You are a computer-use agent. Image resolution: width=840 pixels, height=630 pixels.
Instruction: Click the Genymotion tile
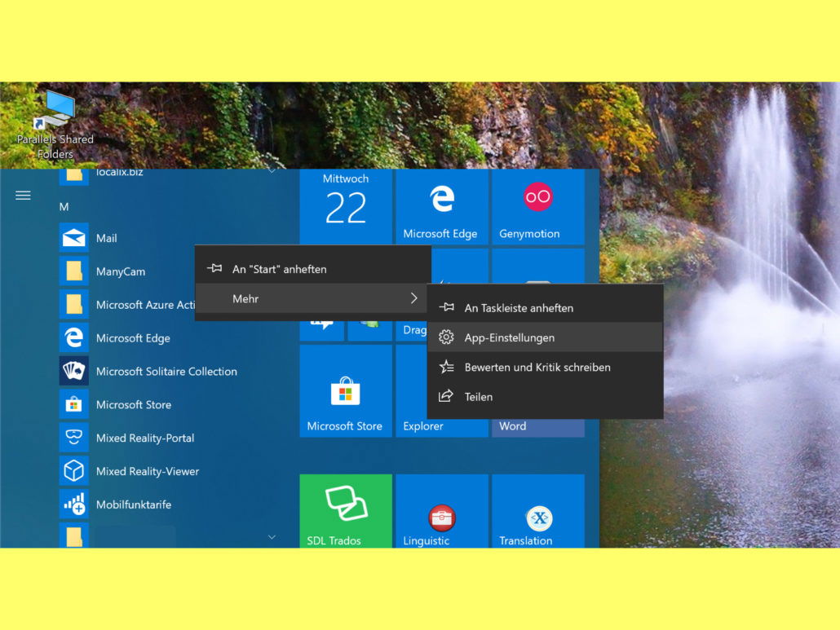[537, 207]
